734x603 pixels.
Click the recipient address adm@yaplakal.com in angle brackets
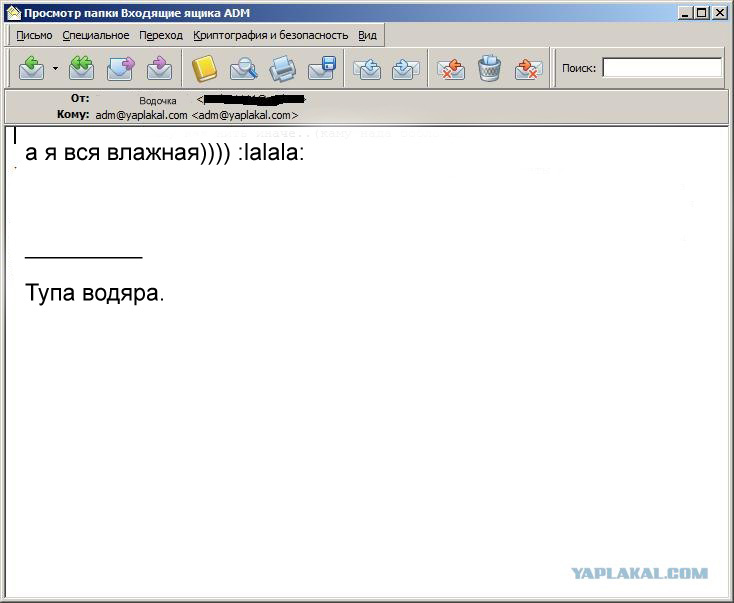245,115
